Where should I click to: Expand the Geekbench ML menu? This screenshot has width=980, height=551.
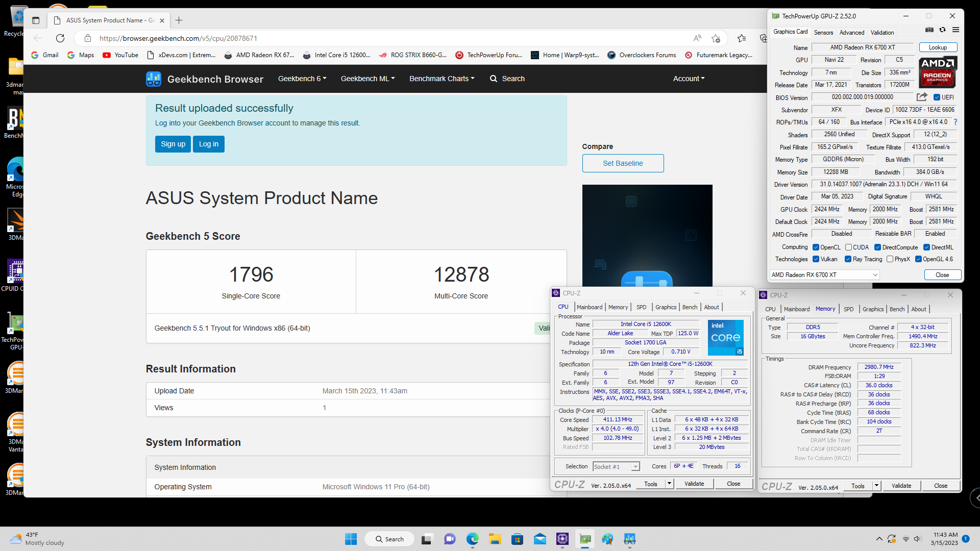point(367,79)
